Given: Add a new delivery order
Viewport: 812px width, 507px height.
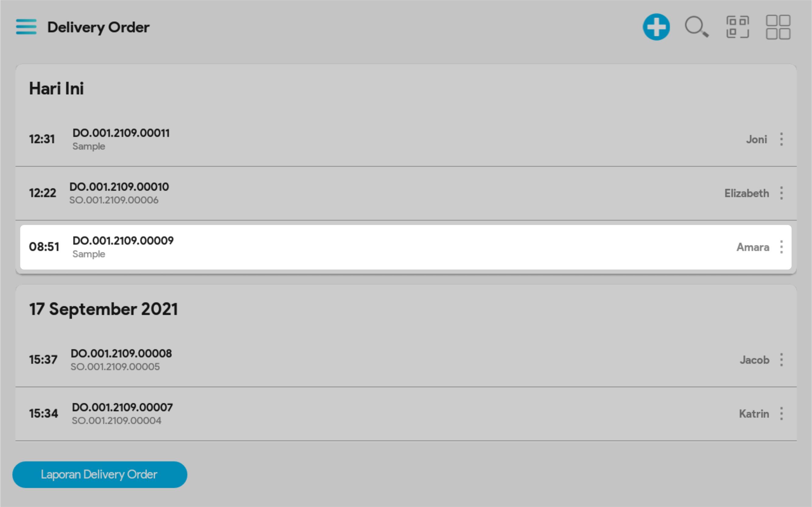Looking at the screenshot, I should [x=656, y=27].
